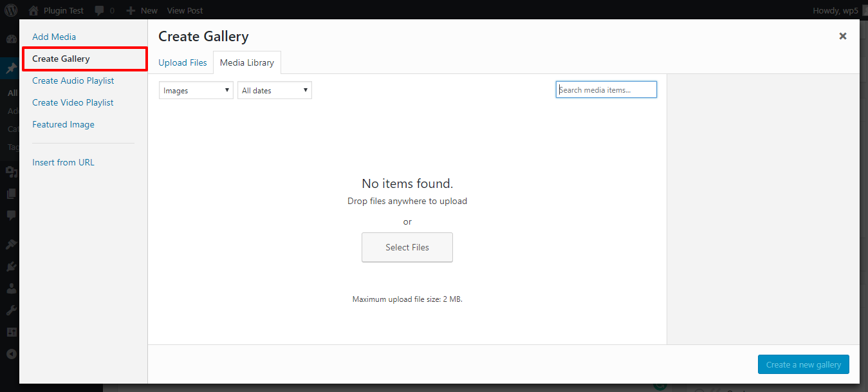Click the Plugins icon in admin menu
Screen dimensions: 868x392
11,266
